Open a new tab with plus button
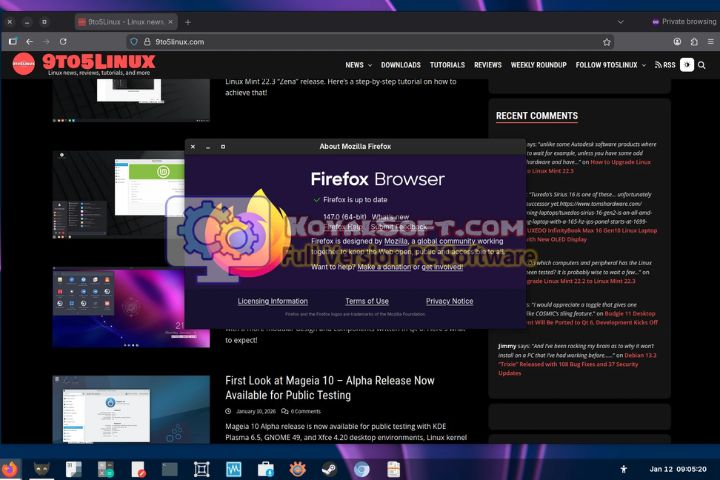The width and height of the screenshot is (720, 480). (188, 22)
